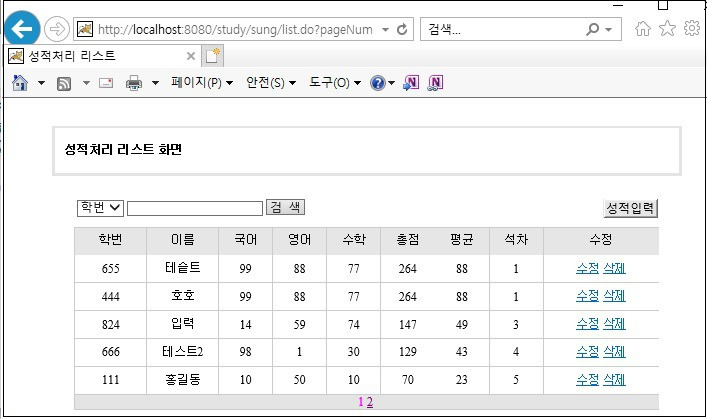Click 삭제 link for 홍길동 row
The width and height of the screenshot is (707, 419).
(614, 380)
